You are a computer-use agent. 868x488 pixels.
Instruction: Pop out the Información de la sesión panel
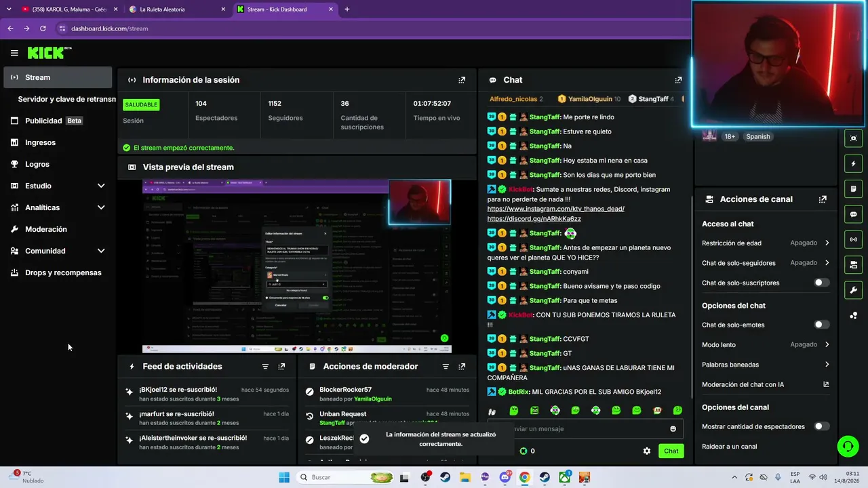pos(462,80)
